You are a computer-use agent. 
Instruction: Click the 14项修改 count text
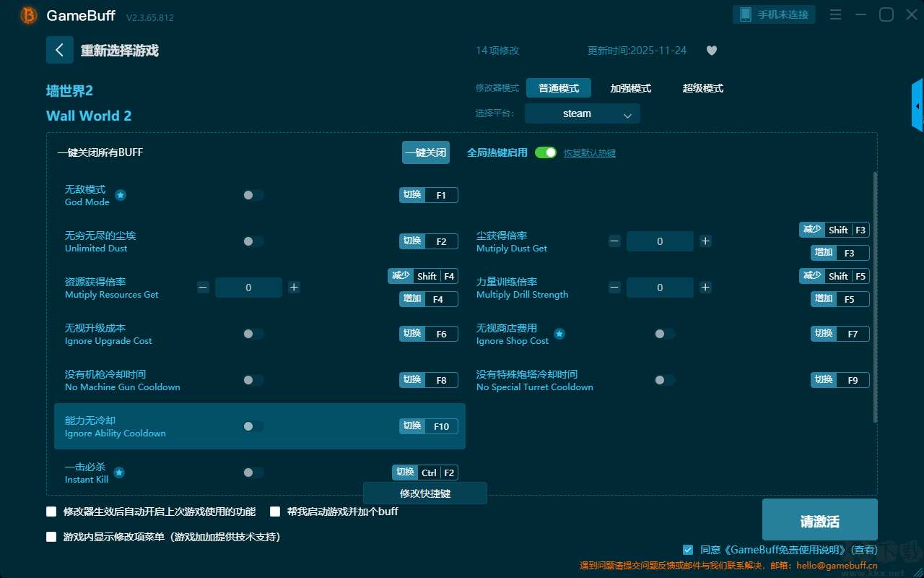pos(497,51)
